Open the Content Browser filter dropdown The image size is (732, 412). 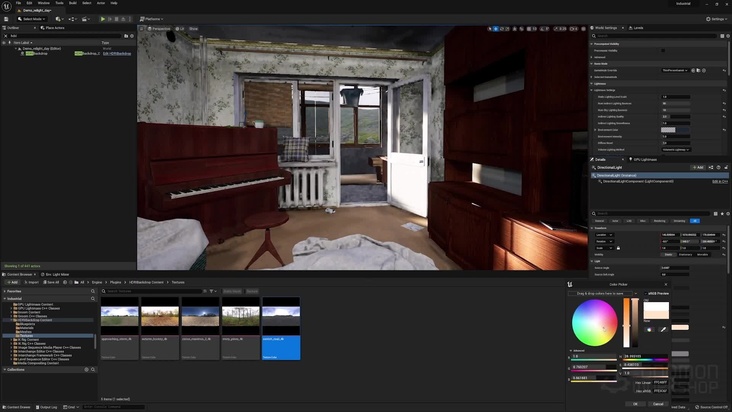pos(213,291)
